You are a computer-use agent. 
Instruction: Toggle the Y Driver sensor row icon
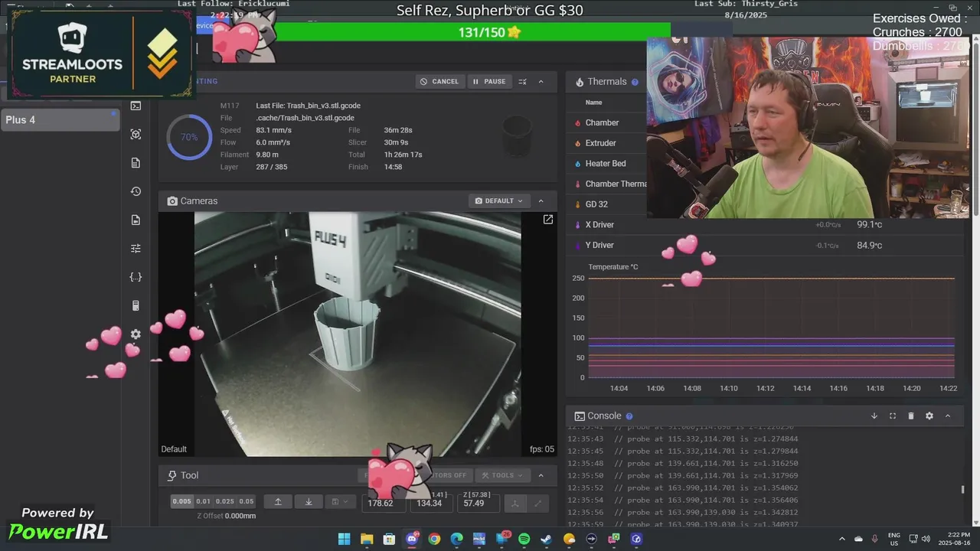(578, 246)
